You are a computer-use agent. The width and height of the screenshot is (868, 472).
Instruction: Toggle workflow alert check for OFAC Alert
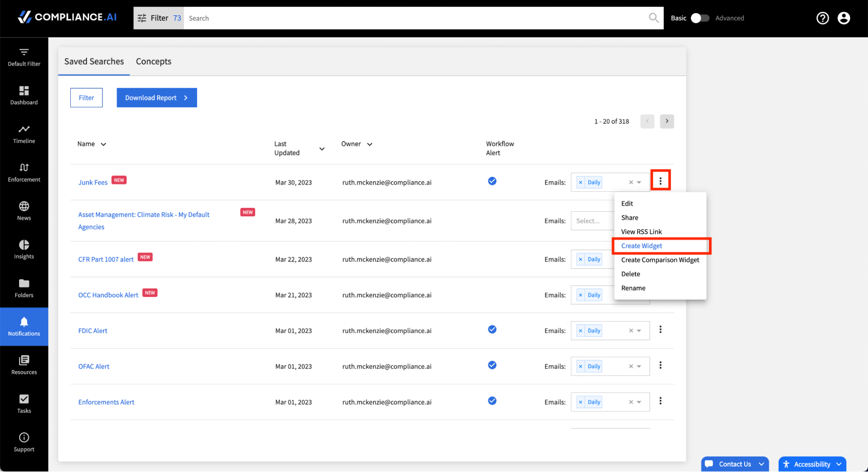[492, 365]
